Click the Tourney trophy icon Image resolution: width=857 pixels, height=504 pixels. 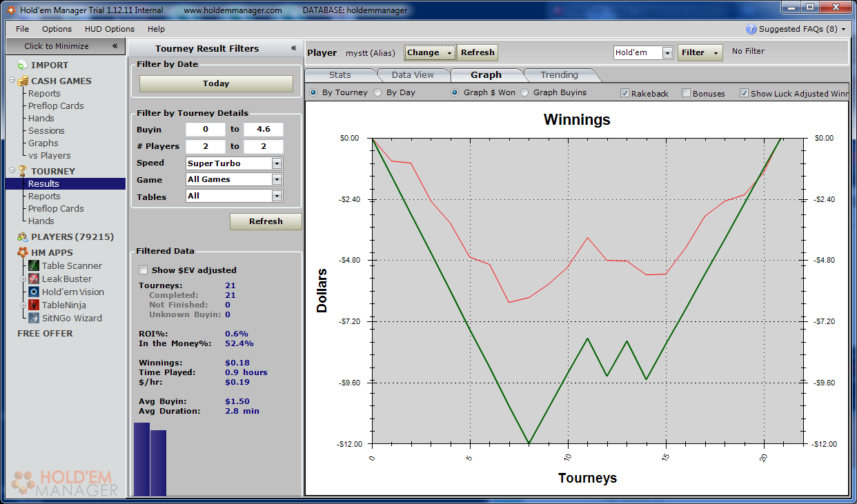coord(23,171)
